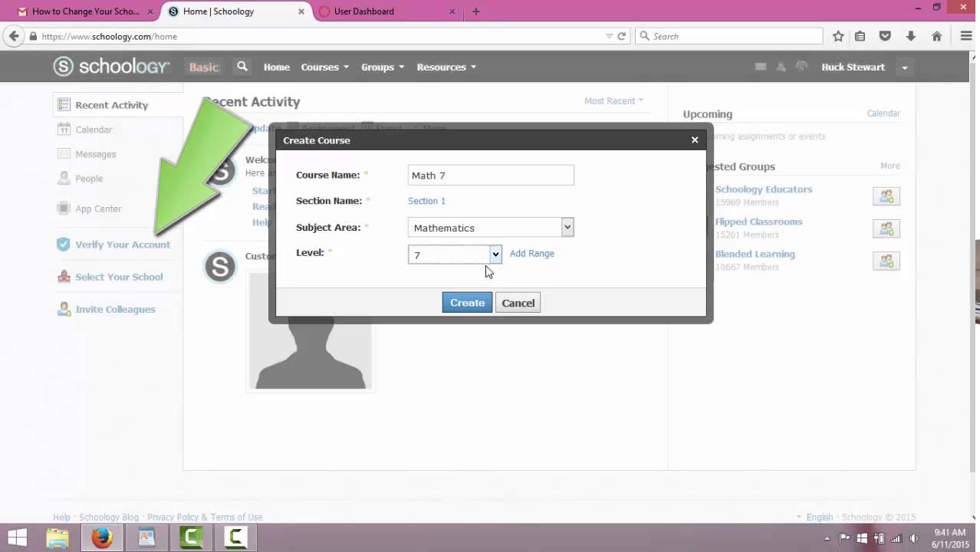Reload the page with refresh icon
Screen dimensions: 980x552
tap(622, 36)
